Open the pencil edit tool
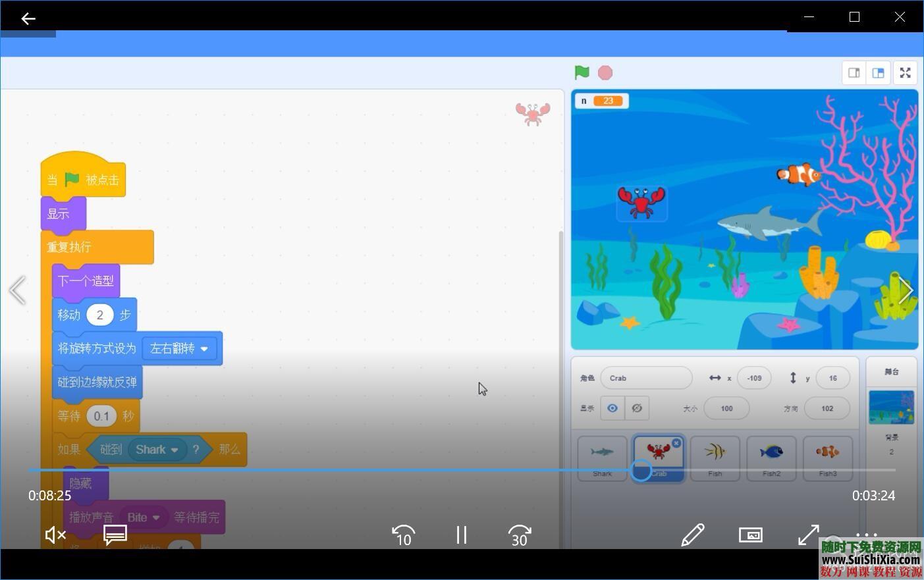 [693, 535]
